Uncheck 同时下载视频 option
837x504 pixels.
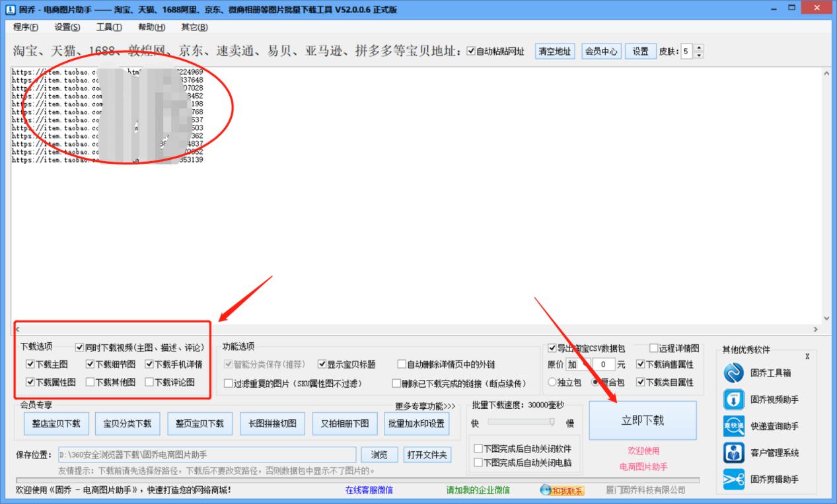[79, 347]
